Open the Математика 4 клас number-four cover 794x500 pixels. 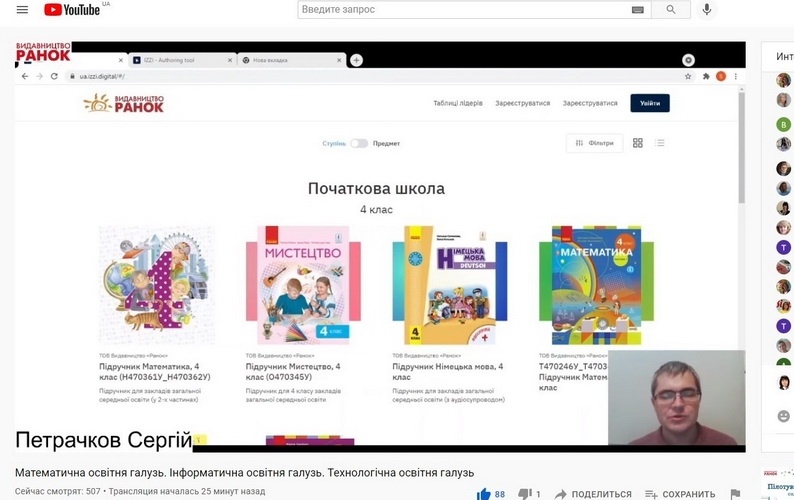(157, 285)
